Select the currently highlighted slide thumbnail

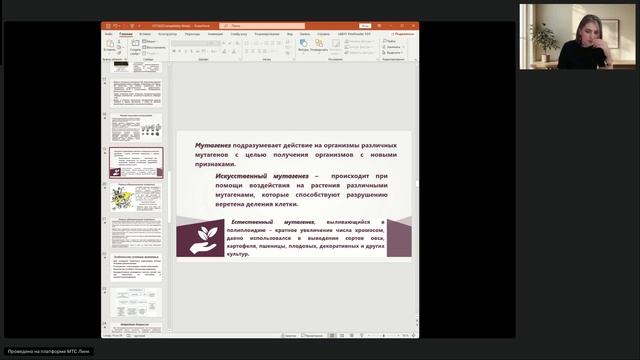(136, 162)
